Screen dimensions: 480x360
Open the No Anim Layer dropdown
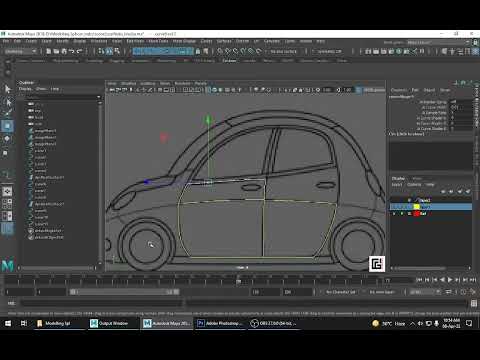(x=382, y=292)
